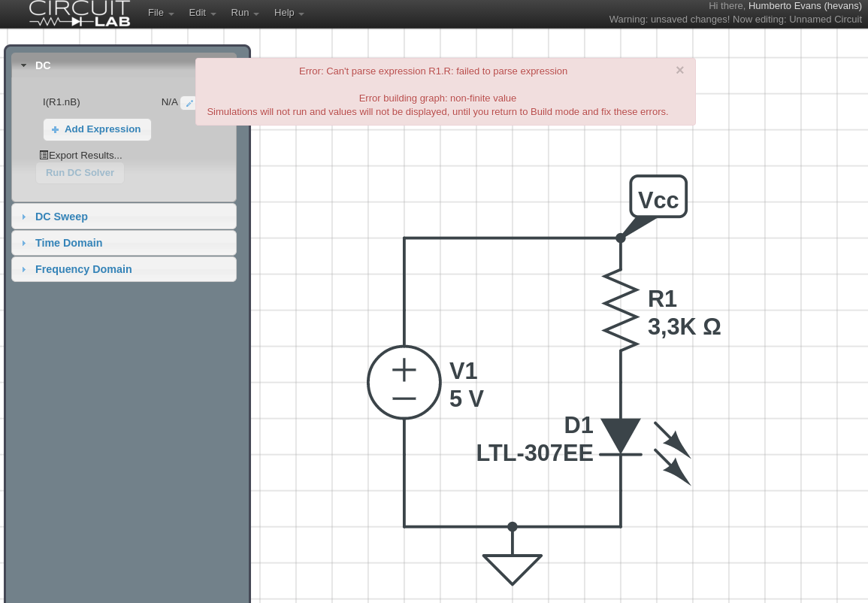The height and width of the screenshot is (603, 868).
Task: Click the junction dot above ground
Action: coord(512,526)
